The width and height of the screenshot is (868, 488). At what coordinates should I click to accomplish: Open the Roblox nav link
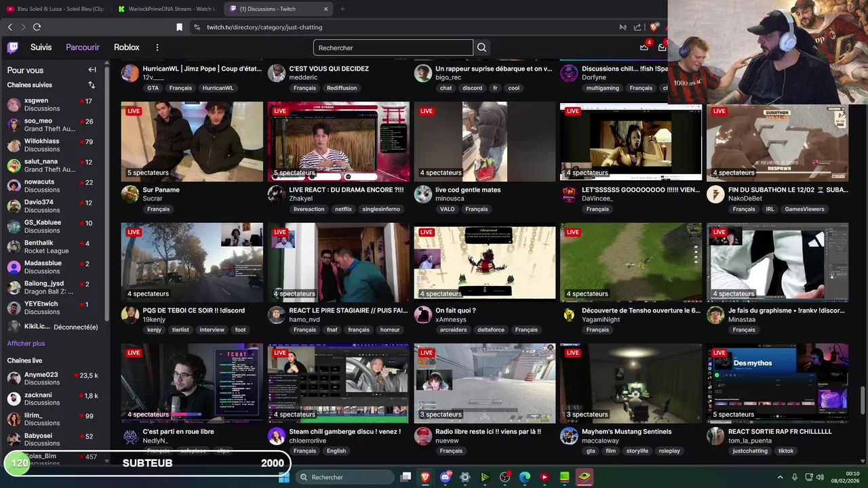tap(127, 47)
